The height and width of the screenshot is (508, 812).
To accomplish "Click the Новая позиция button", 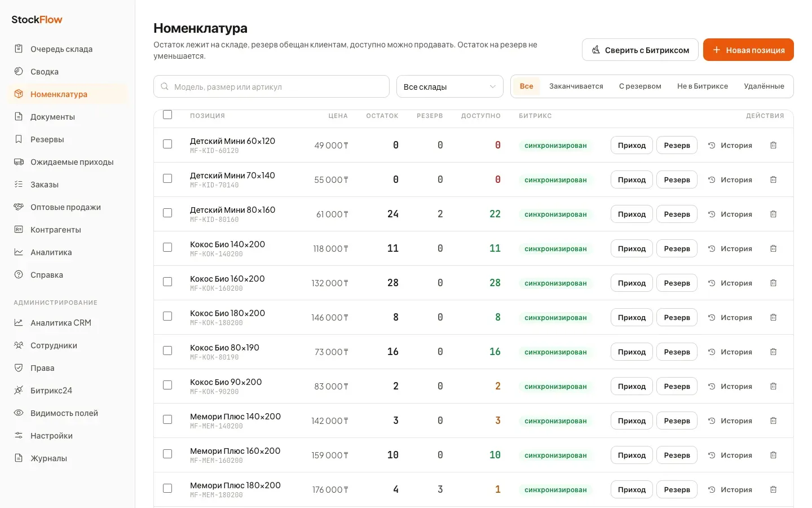I will click(748, 50).
